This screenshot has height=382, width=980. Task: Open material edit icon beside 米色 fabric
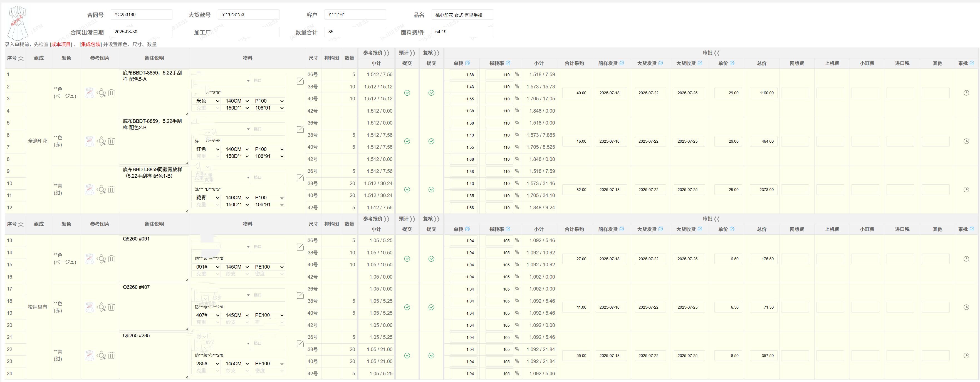300,81
